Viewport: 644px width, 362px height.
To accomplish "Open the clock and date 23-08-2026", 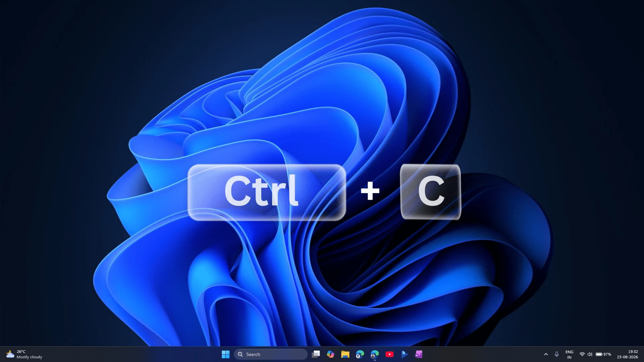I will click(627, 354).
